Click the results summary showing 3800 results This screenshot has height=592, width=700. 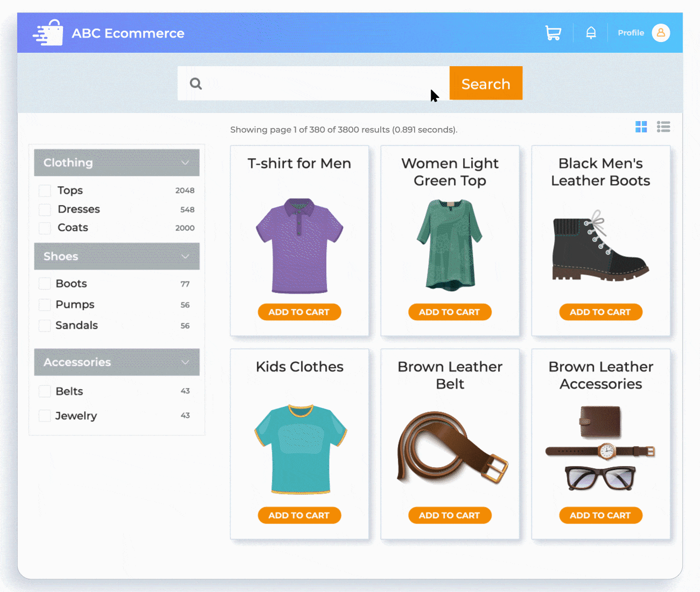[x=344, y=130]
